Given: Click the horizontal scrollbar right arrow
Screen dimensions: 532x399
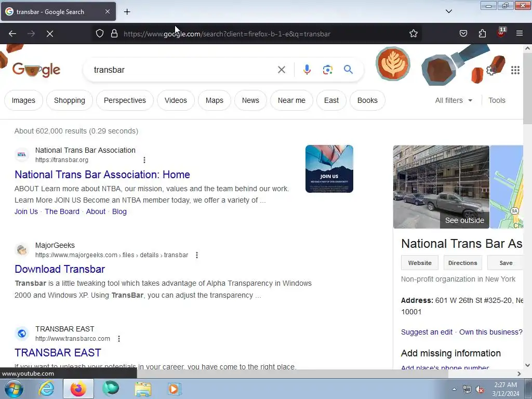Looking at the screenshot, I should tap(519, 374).
